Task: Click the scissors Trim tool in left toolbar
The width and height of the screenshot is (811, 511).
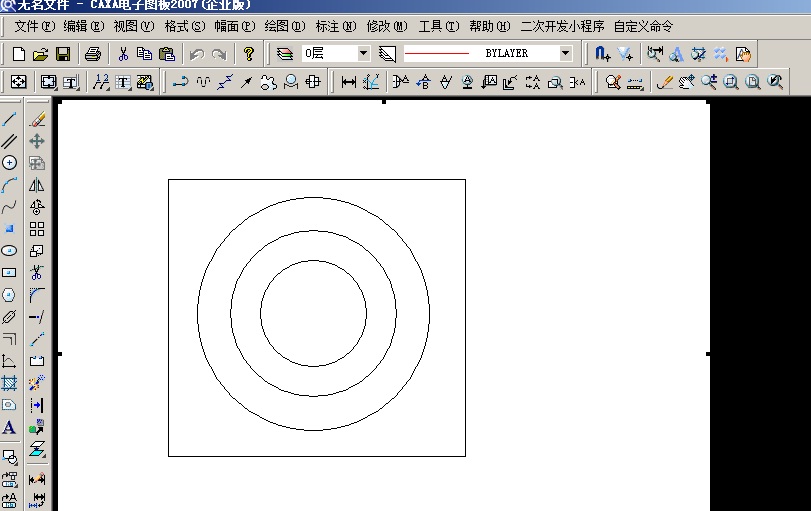Action: click(x=37, y=273)
